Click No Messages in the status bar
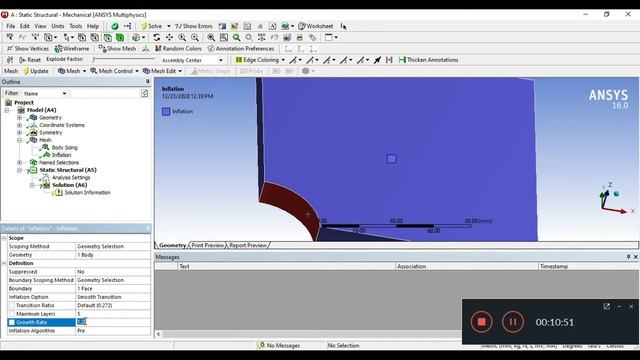 (x=280, y=345)
